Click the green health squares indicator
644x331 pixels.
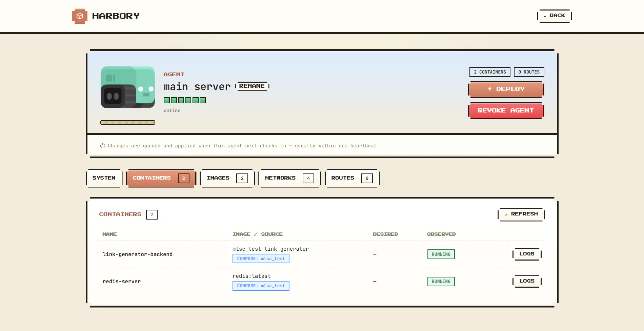click(185, 100)
